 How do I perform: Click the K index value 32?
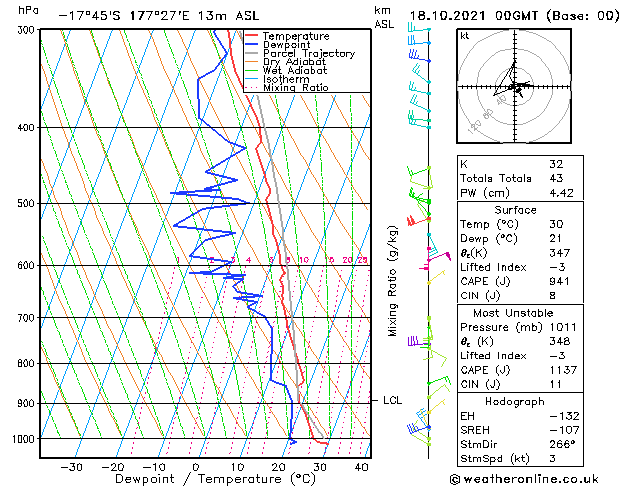click(556, 164)
